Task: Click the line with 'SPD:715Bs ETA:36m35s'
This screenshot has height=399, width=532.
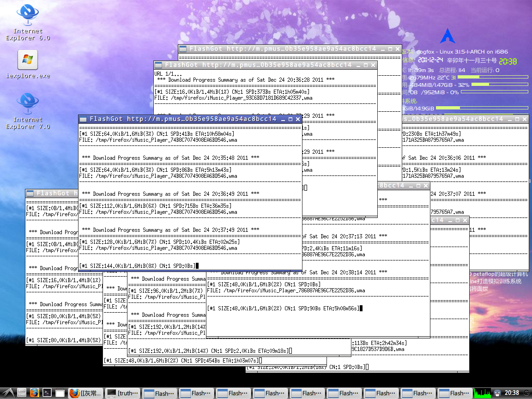Action: pyautogui.click(x=155, y=206)
